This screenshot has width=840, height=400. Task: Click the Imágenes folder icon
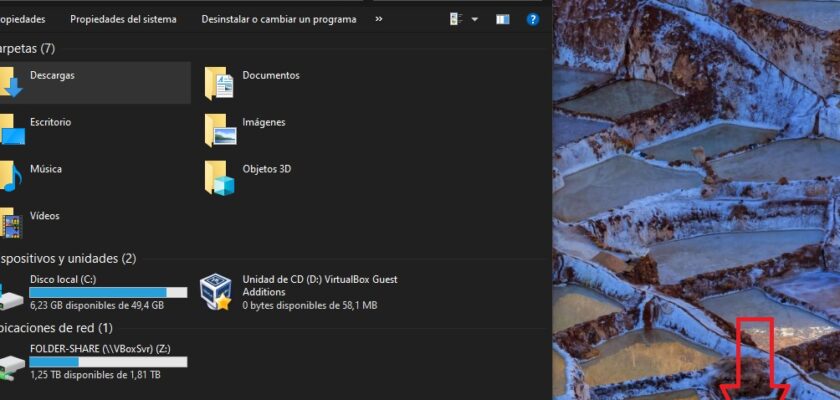pos(220,130)
